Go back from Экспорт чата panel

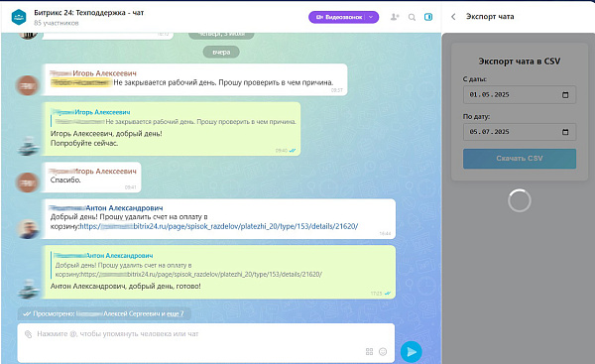453,17
